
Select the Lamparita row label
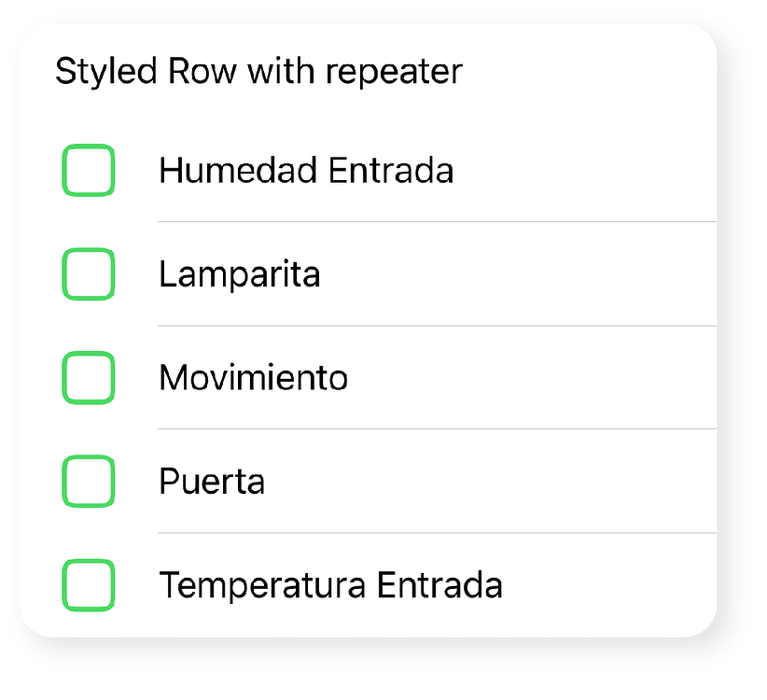click(x=240, y=274)
